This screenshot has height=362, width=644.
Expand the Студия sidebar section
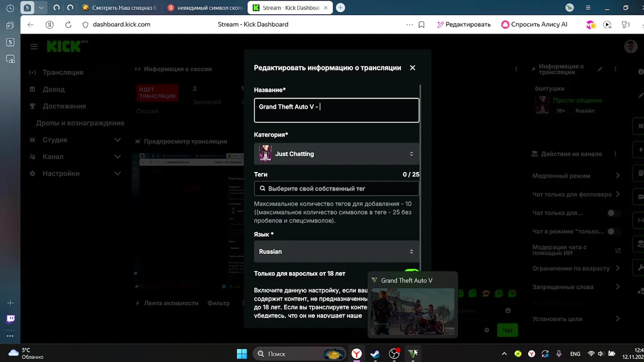[74, 140]
